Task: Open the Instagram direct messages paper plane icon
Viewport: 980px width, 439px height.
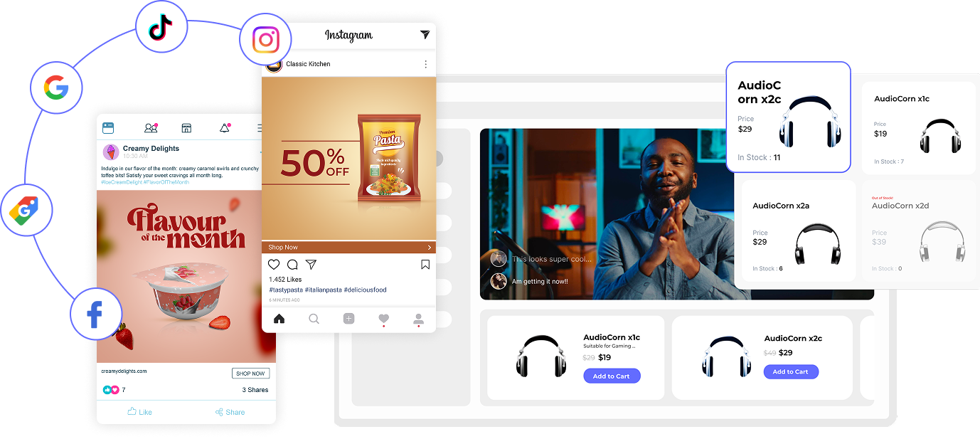Action: pyautogui.click(x=425, y=35)
